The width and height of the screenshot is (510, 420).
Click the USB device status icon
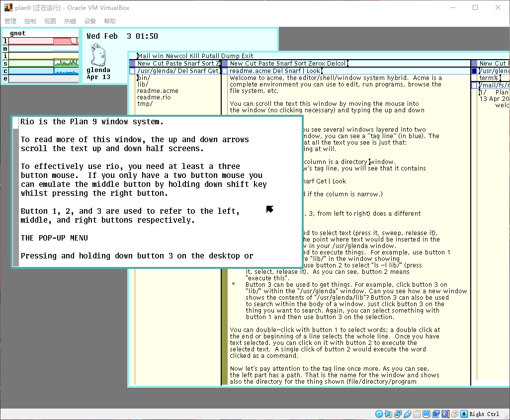pyautogui.click(x=407, y=414)
